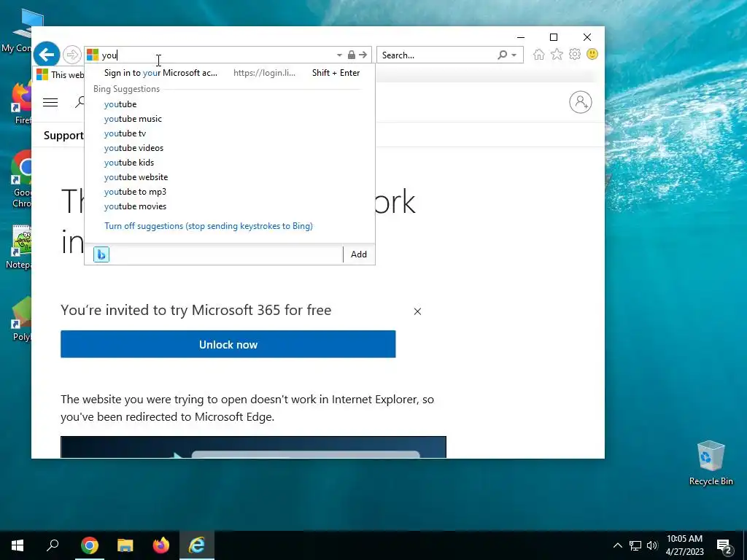
Task: Dismiss the Microsoft 365 invitation banner
Action: click(x=417, y=311)
